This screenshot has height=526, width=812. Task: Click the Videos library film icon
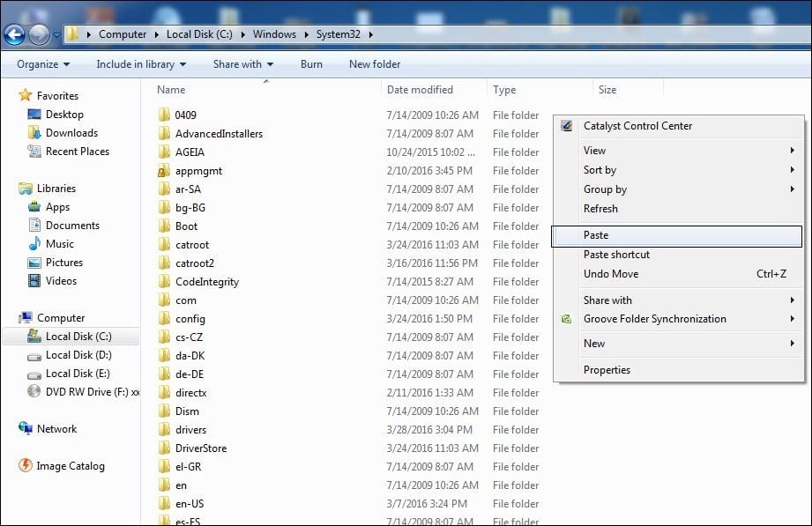click(34, 281)
